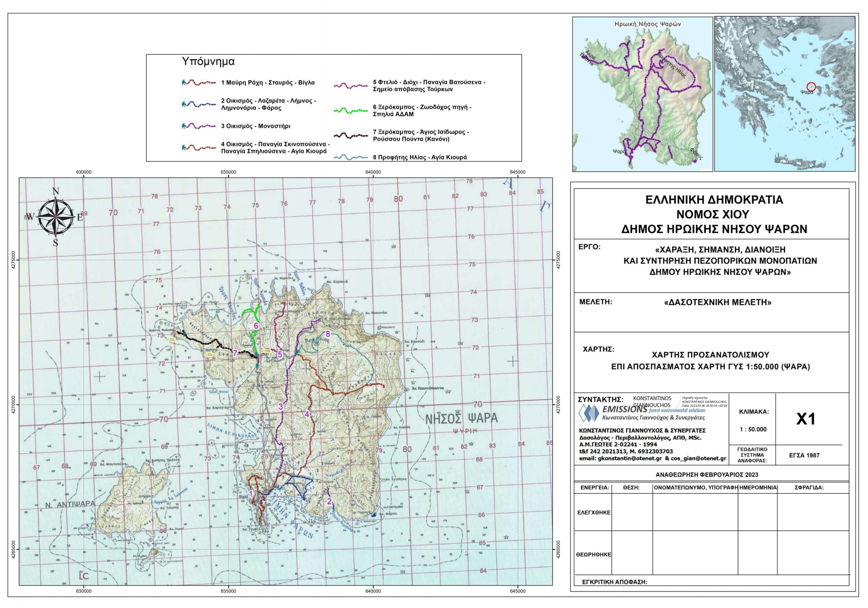Screen dimensions: 868x608
Task: Click the hiker icon beside legend route 2
Action: [x=184, y=104]
